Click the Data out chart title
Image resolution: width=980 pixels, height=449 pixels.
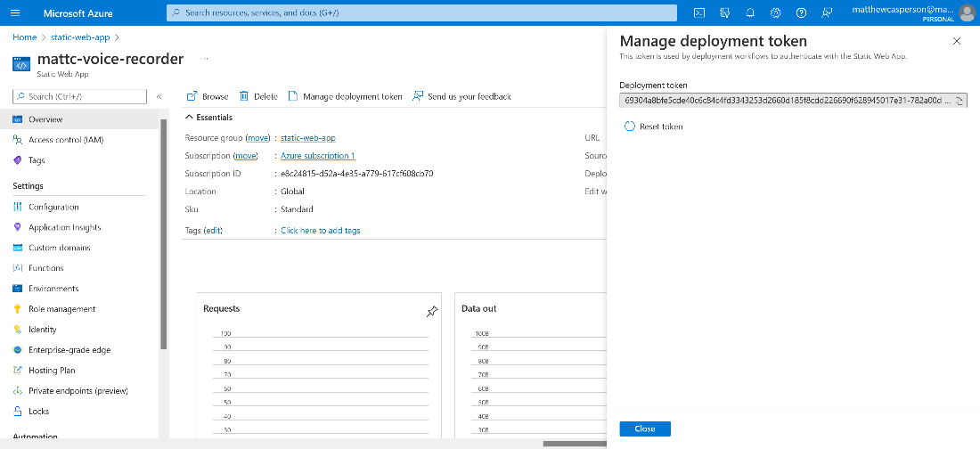pyautogui.click(x=478, y=308)
